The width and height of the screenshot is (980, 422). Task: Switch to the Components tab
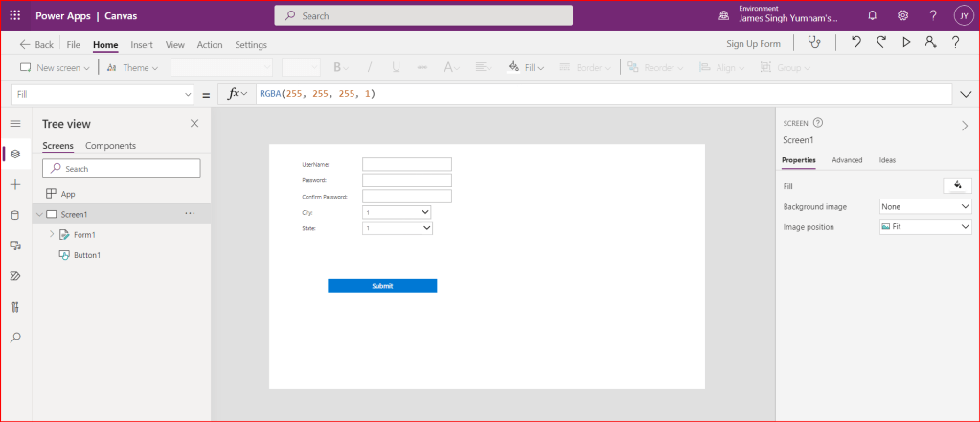pos(110,146)
